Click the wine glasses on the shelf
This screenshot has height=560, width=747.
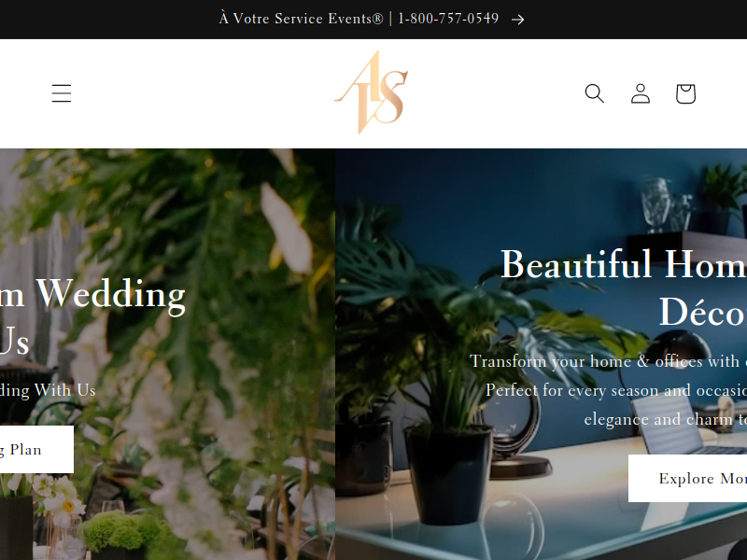[x=666, y=204]
